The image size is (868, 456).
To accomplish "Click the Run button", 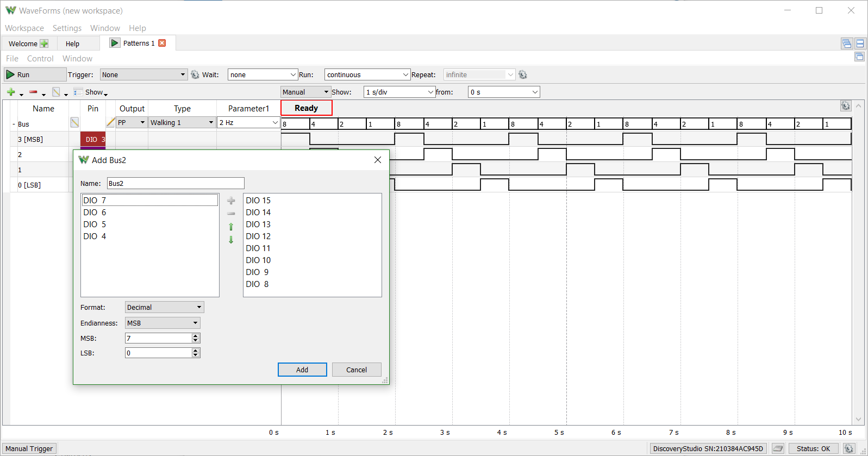I will 35,74.
